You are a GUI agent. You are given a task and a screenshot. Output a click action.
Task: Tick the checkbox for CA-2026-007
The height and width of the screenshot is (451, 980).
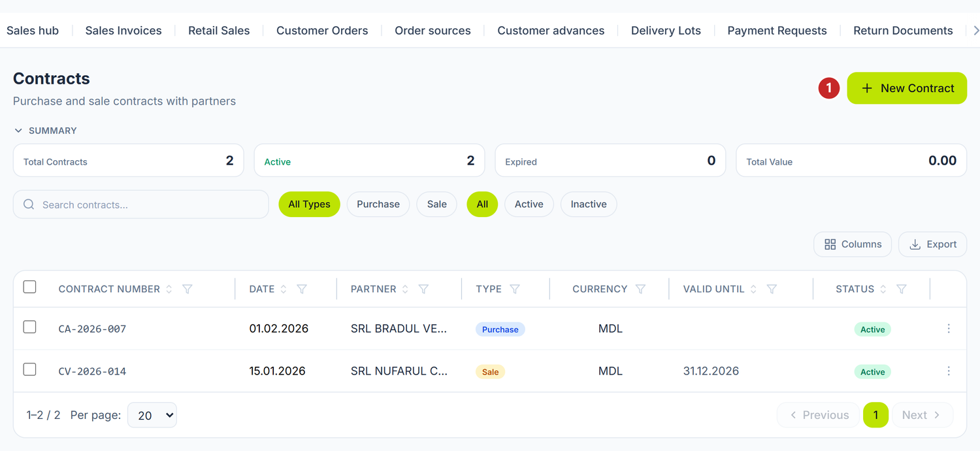pyautogui.click(x=29, y=327)
